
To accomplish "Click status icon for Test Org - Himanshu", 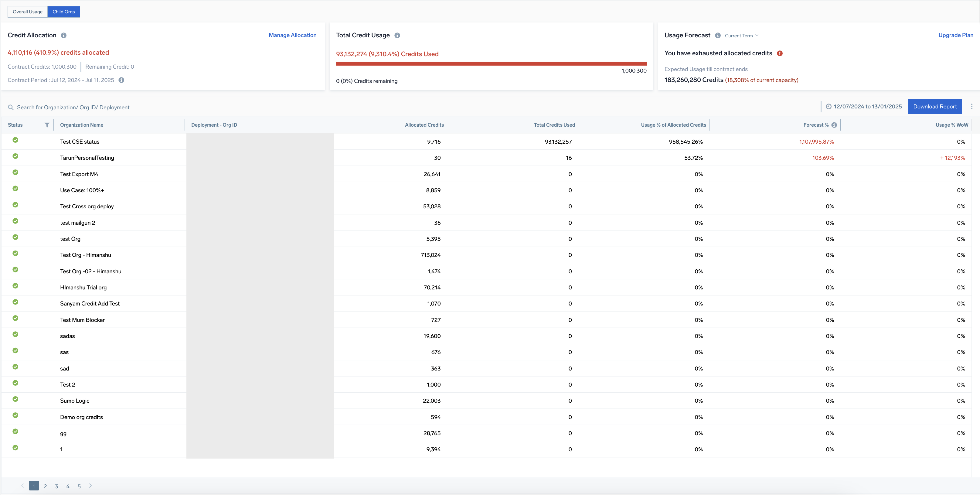I will click(x=15, y=253).
